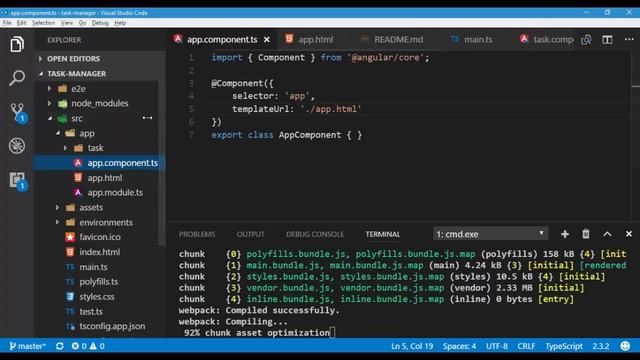Kill the terminal with trash icon
Screen dimensions: 640x360
tap(586, 234)
